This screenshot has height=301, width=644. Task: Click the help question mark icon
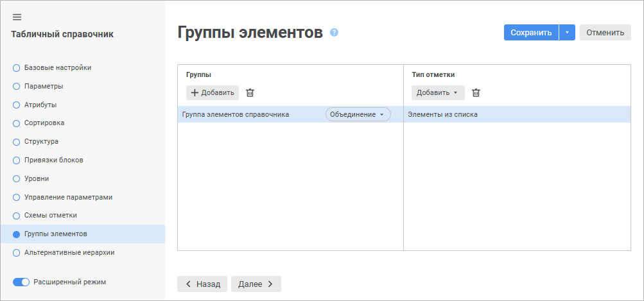(334, 33)
